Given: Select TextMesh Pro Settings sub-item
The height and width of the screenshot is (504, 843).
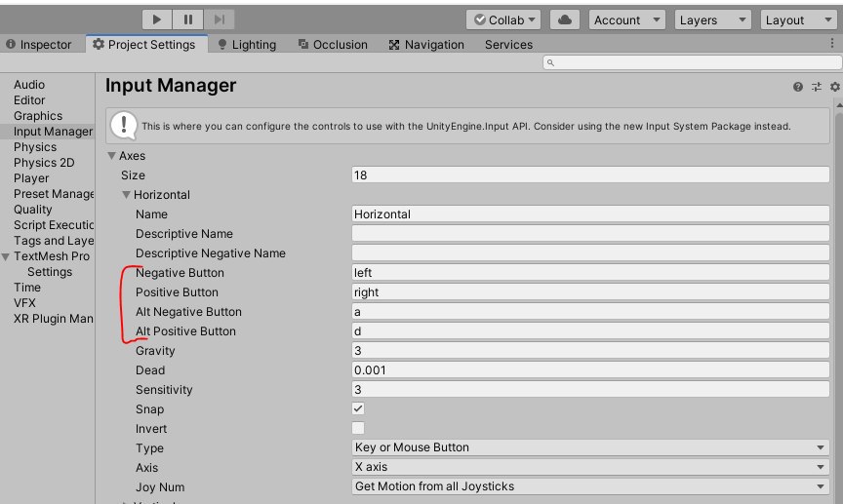Looking at the screenshot, I should click(x=50, y=272).
